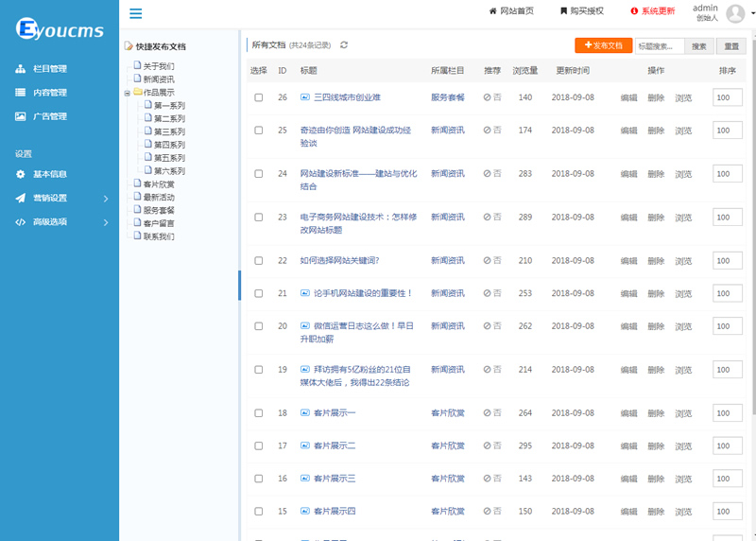Collapse the 作品展示 tree folder
The width and height of the screenshot is (756, 541).
[128, 94]
